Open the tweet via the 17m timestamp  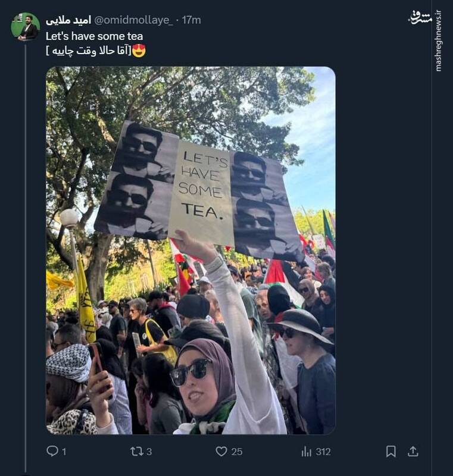(191, 20)
